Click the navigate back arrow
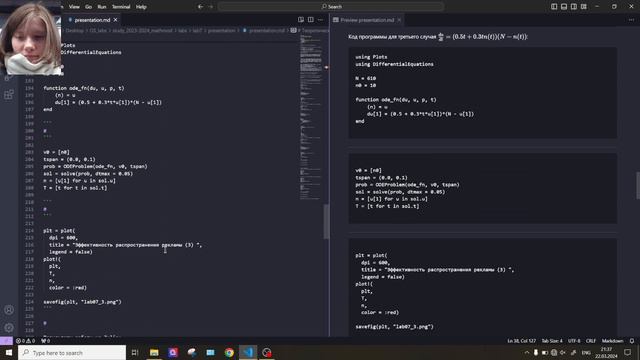 pos(200,7)
